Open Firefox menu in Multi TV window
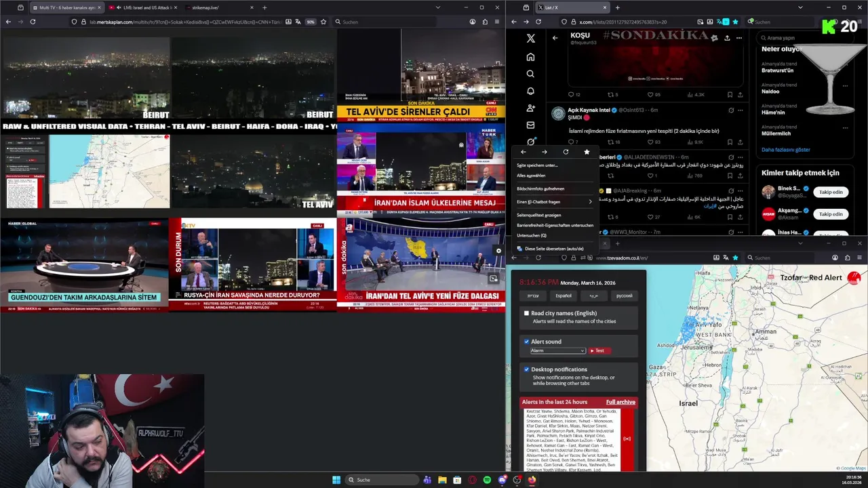Image resolution: width=868 pixels, height=488 pixels. click(x=497, y=22)
